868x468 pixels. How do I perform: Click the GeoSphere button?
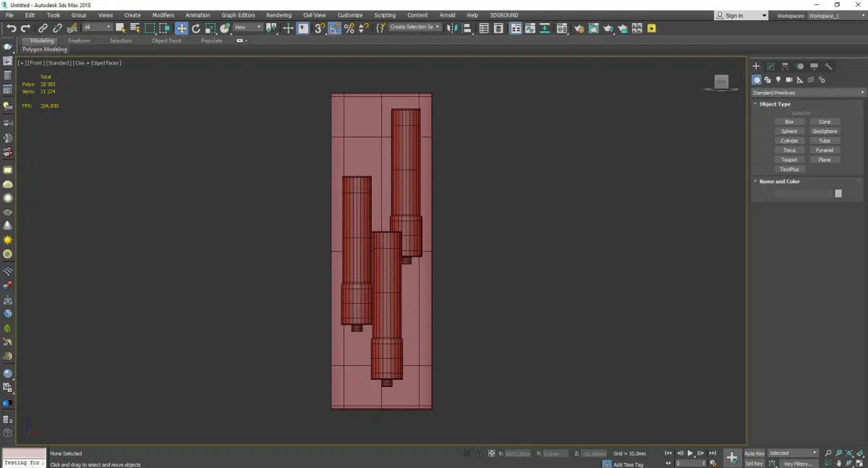point(825,132)
